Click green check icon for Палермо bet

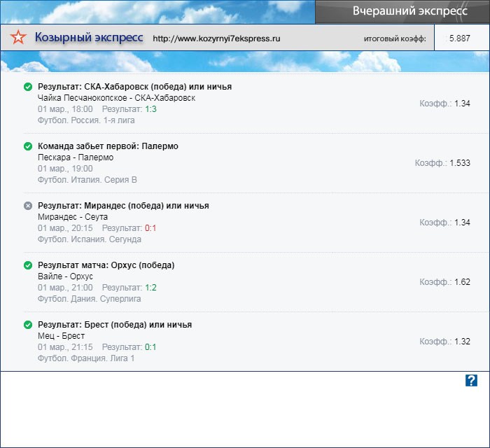28,146
